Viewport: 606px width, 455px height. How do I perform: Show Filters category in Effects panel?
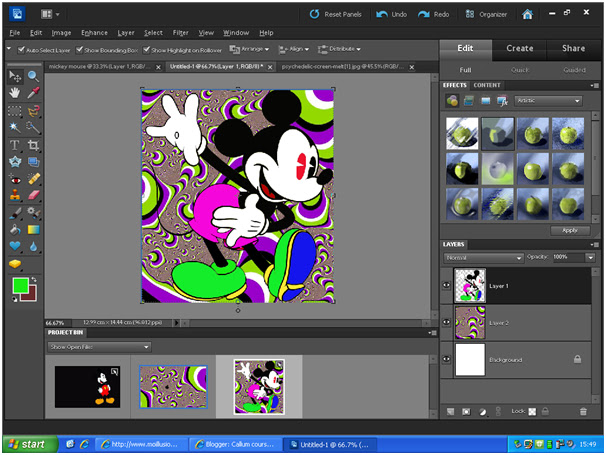pyautogui.click(x=452, y=101)
